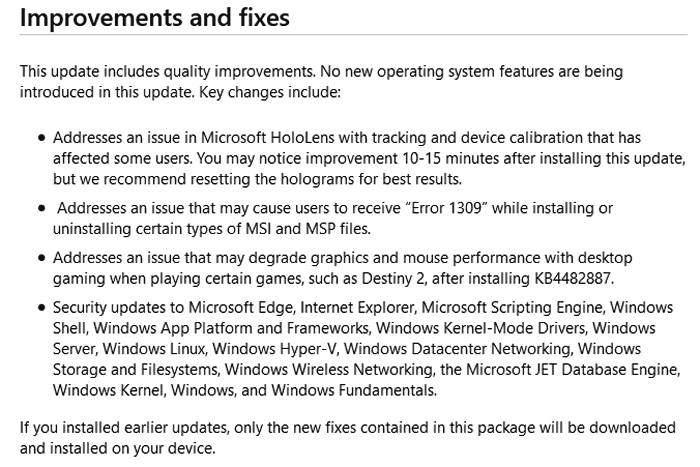Click "Windows Hyper-V" in the security list

click(273, 349)
